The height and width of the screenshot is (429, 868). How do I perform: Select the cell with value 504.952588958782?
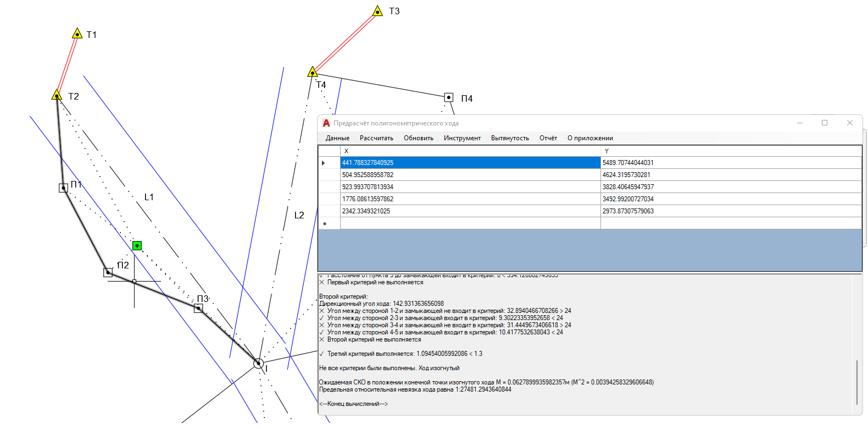[470, 175]
